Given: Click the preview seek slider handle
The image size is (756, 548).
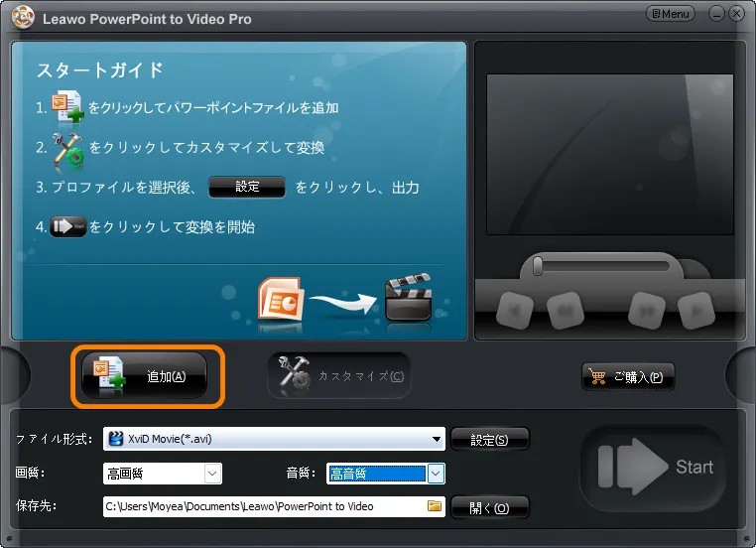Looking at the screenshot, I should (538, 266).
